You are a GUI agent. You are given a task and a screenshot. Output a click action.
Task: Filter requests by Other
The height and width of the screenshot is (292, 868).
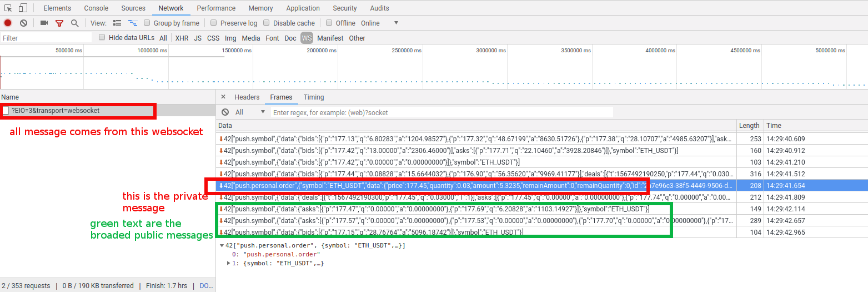357,38
